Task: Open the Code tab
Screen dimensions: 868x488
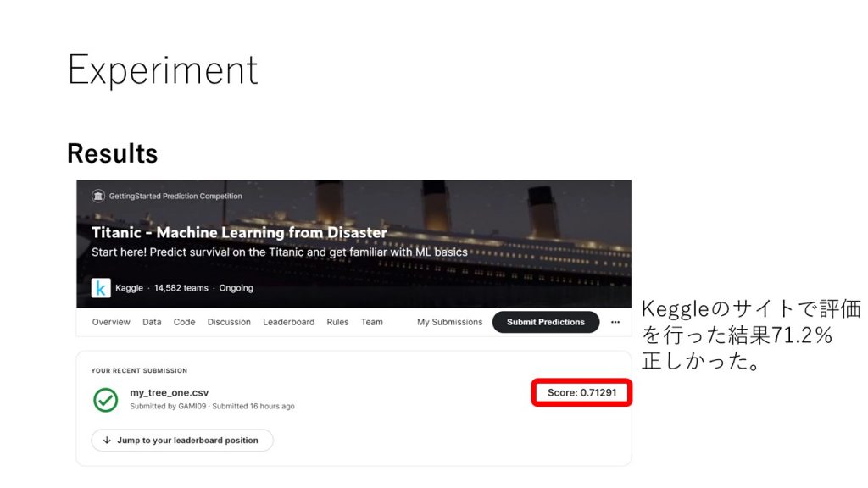Action: (184, 322)
